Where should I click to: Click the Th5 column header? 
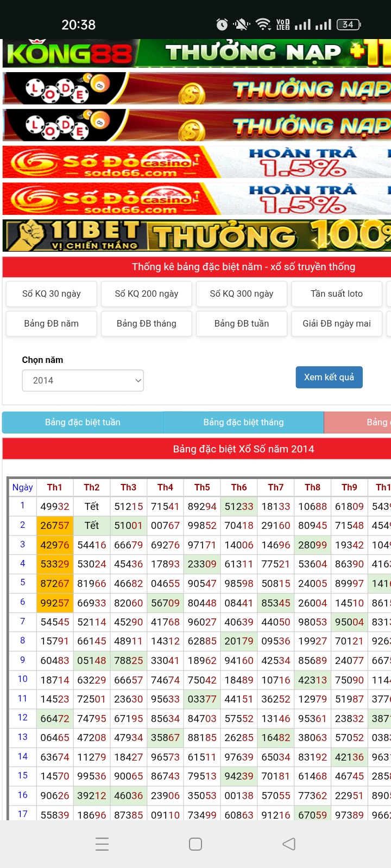[202, 487]
